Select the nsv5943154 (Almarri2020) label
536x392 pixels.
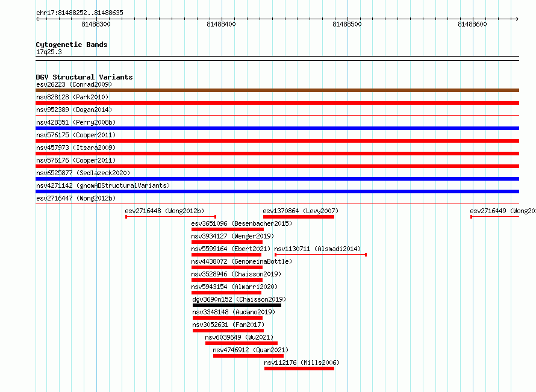coord(234,287)
